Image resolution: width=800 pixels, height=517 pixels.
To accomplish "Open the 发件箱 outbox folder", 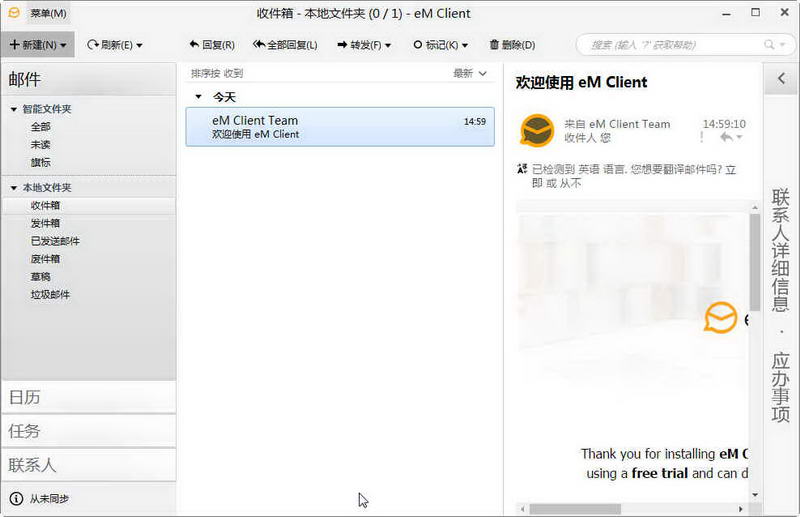I will click(x=45, y=223).
